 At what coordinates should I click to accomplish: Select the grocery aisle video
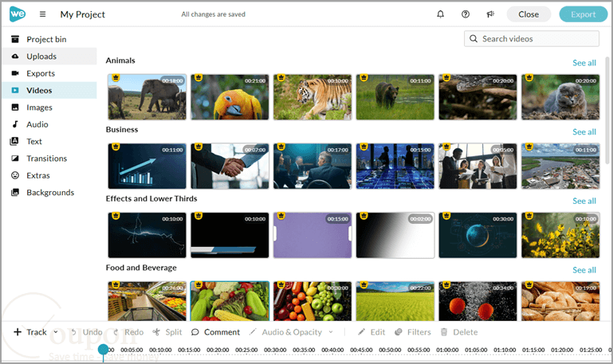[x=147, y=301]
